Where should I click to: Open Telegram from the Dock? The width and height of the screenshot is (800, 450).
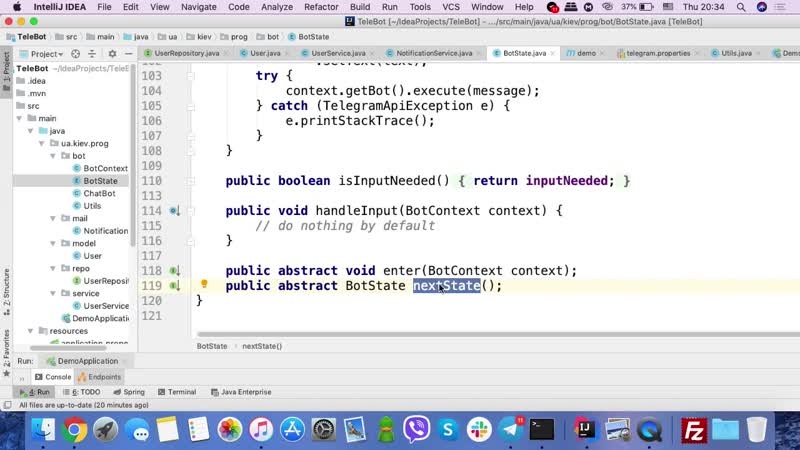tap(511, 430)
